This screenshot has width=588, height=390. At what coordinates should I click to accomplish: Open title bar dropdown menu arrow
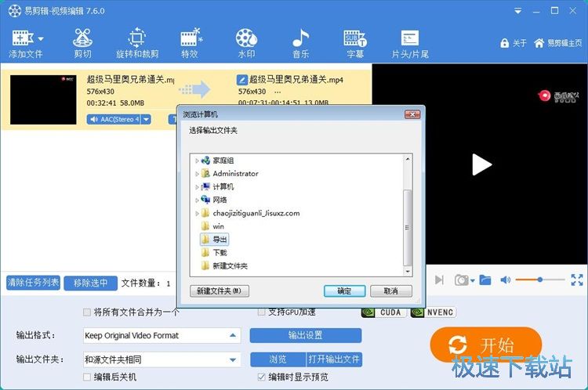[x=518, y=11]
